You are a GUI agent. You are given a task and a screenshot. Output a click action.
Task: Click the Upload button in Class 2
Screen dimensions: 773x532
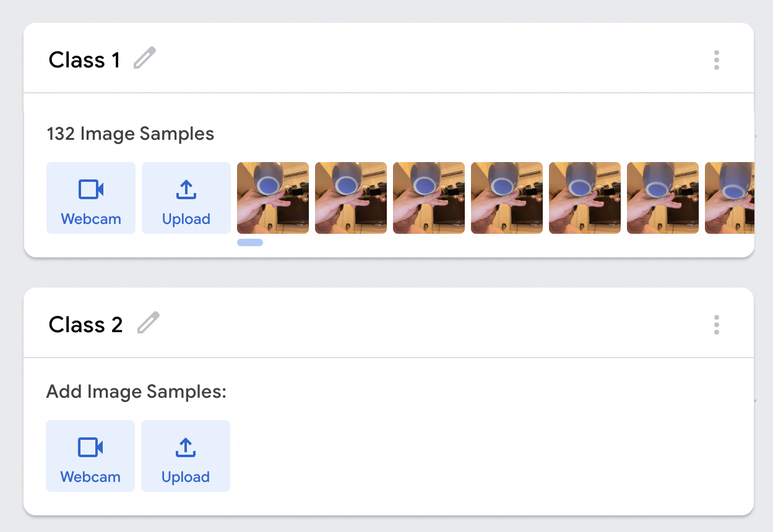186,456
